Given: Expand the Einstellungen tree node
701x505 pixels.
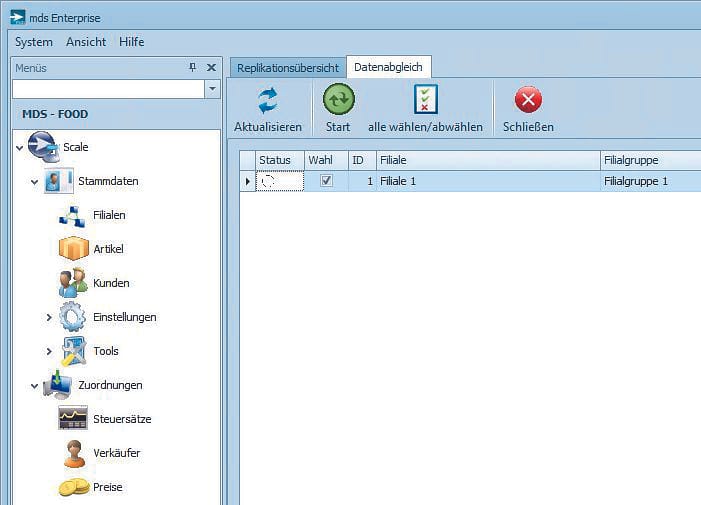Looking at the screenshot, I should click(49, 318).
